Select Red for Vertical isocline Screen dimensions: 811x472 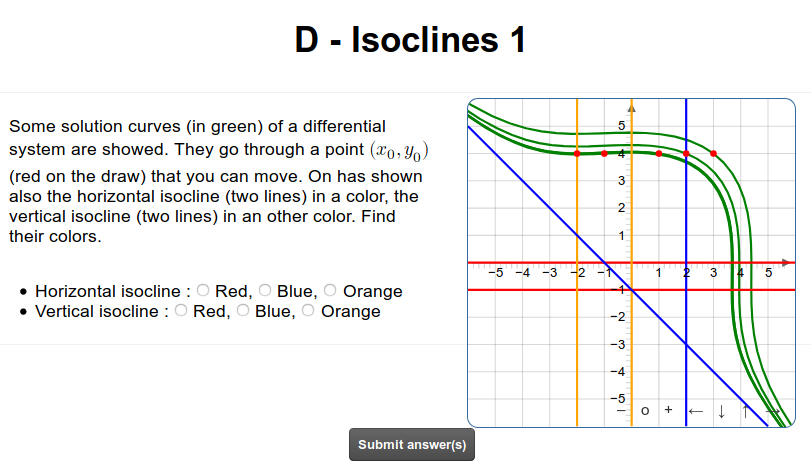pyautogui.click(x=181, y=311)
